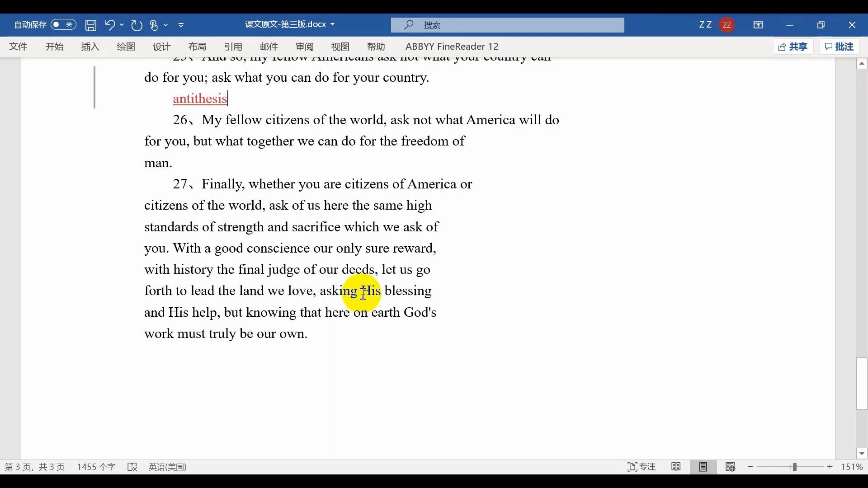Toggle the AutoSave switch
The height and width of the screenshot is (488, 868).
click(x=63, y=25)
